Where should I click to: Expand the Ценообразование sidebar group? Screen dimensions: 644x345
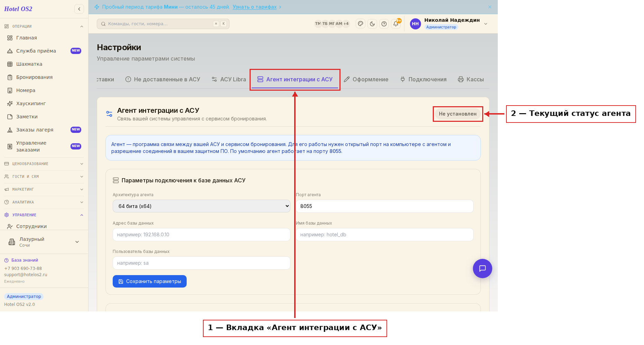pos(44,164)
